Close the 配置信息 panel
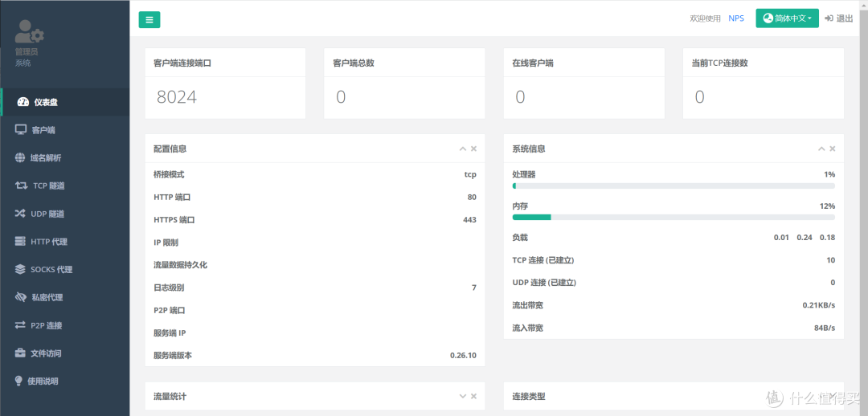 coord(474,149)
